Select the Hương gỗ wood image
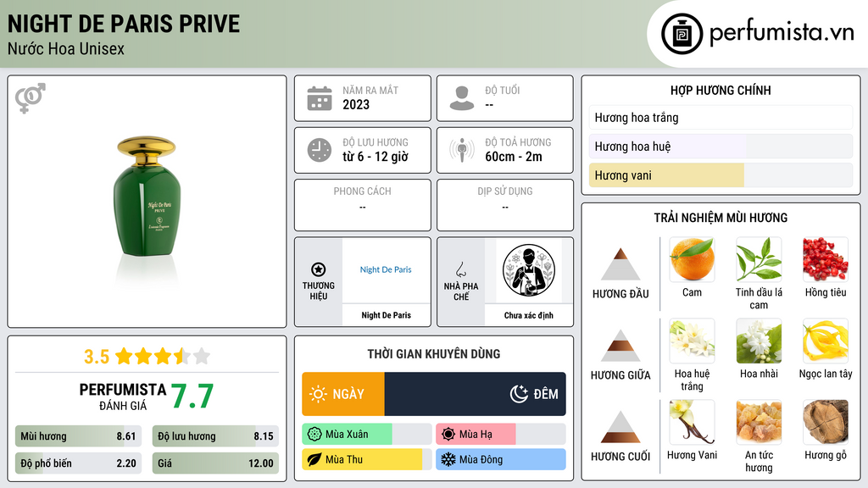 tap(826, 422)
